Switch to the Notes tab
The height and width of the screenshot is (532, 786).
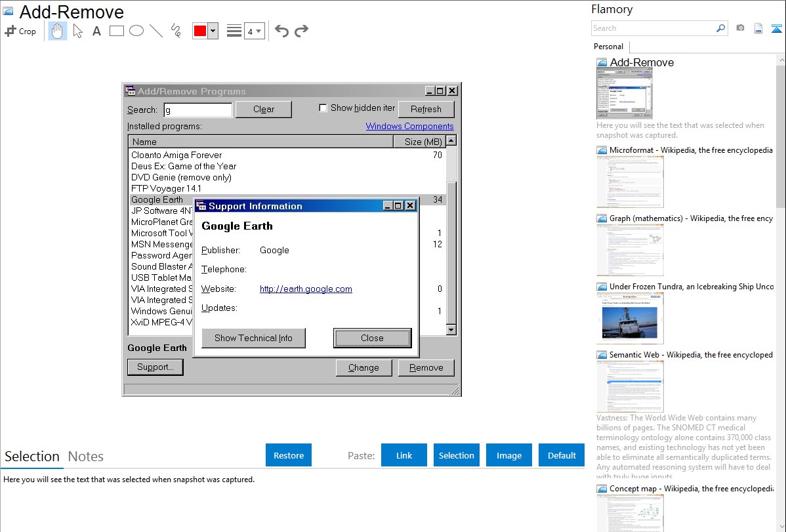point(86,457)
